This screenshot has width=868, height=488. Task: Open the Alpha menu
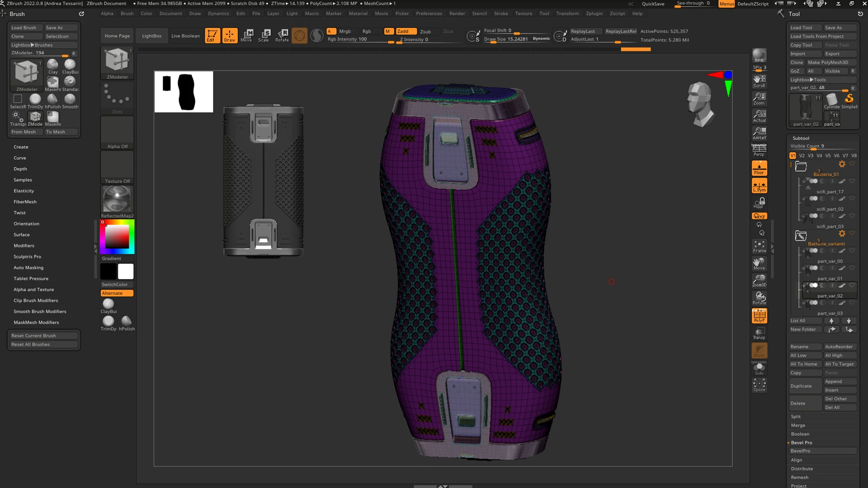click(107, 14)
